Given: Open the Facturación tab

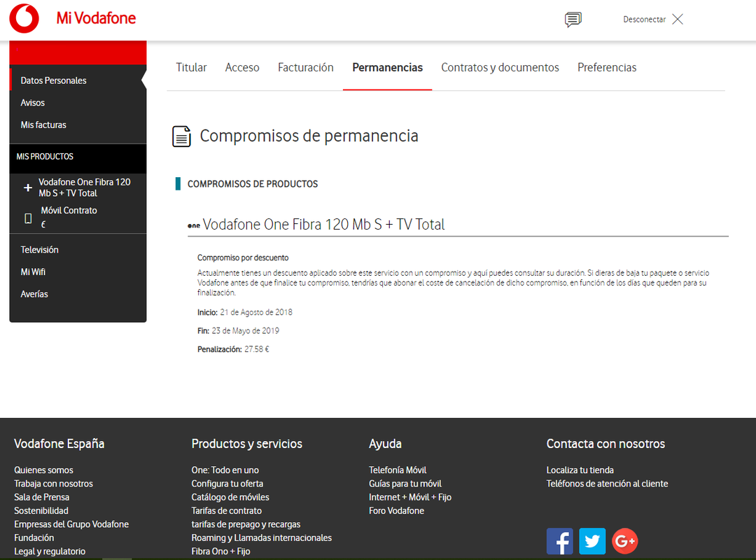Looking at the screenshot, I should (306, 67).
